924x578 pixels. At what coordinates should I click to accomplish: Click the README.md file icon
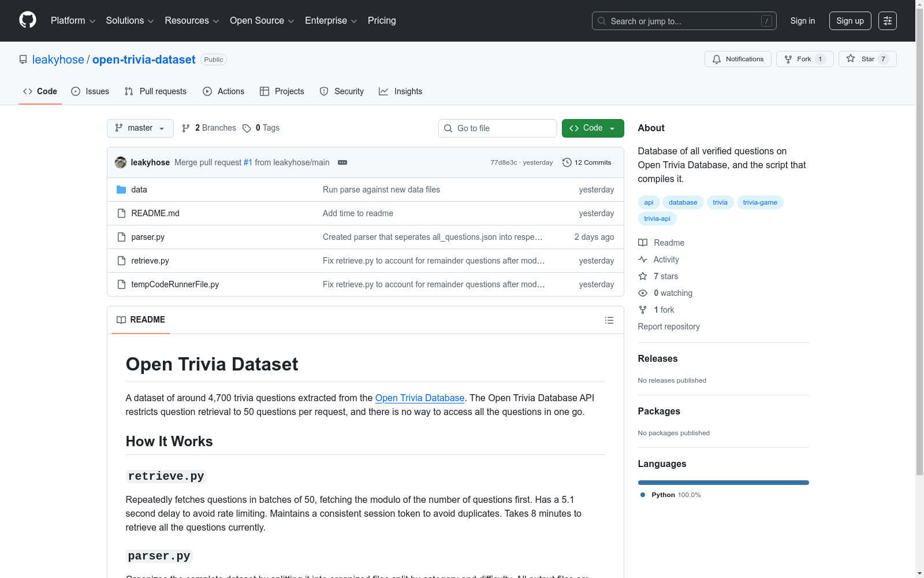tap(121, 213)
